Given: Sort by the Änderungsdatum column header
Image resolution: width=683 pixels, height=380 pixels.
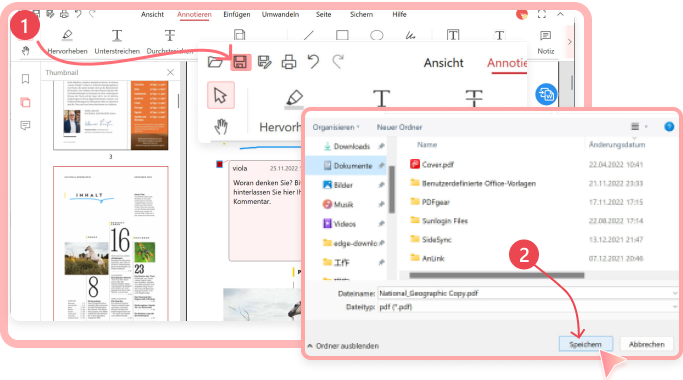Looking at the screenshot, I should 617,145.
